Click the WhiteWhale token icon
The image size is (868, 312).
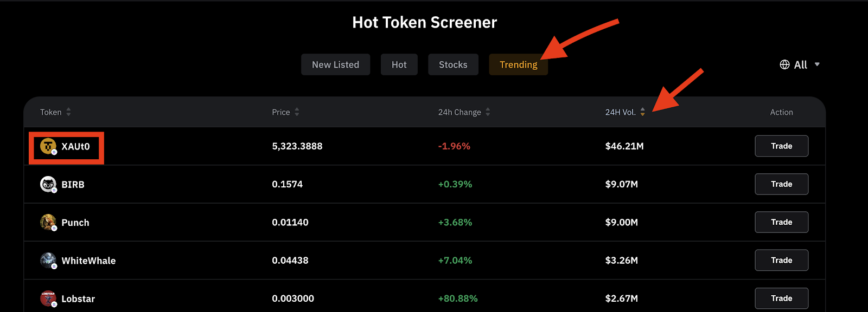[x=48, y=261]
